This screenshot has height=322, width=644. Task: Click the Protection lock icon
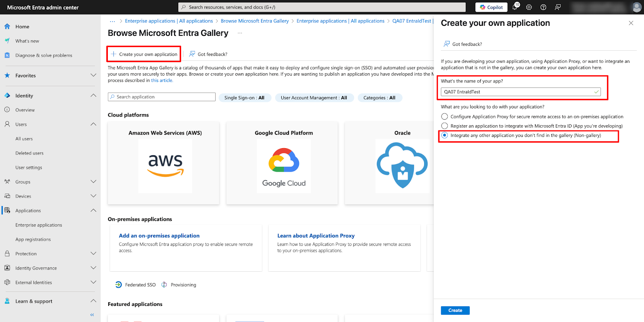click(x=7, y=254)
